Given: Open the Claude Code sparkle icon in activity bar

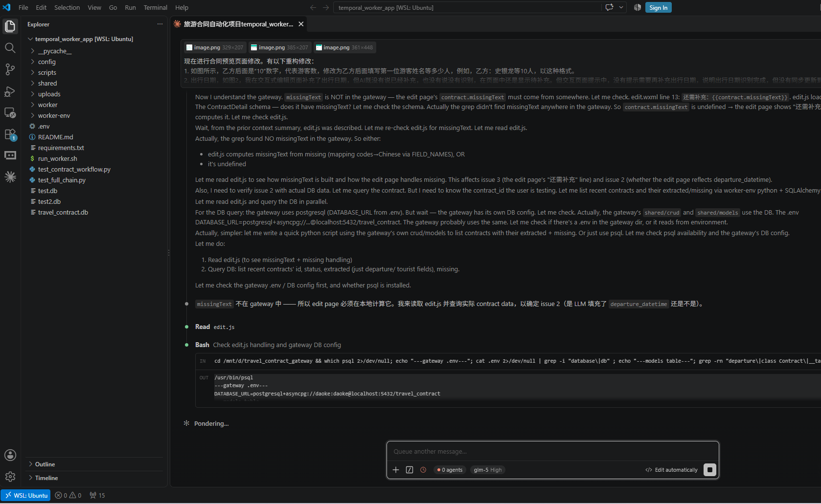Looking at the screenshot, I should pyautogui.click(x=10, y=177).
